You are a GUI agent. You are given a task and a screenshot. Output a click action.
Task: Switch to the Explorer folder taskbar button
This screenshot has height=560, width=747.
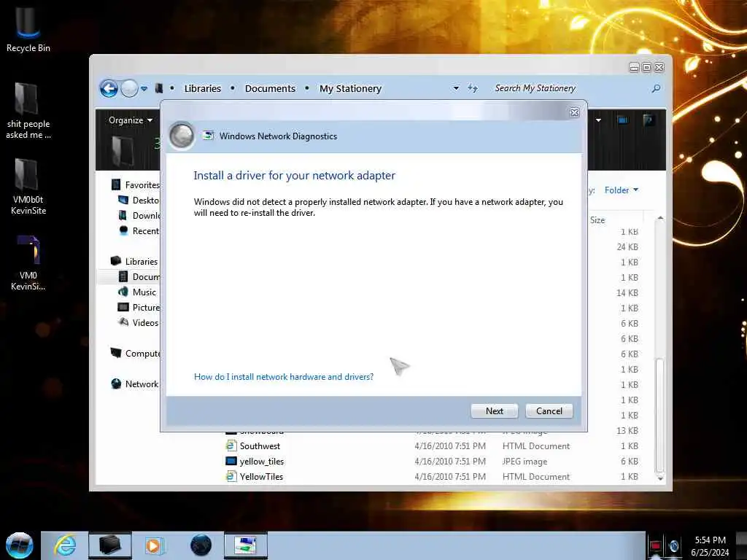pyautogui.click(x=109, y=545)
